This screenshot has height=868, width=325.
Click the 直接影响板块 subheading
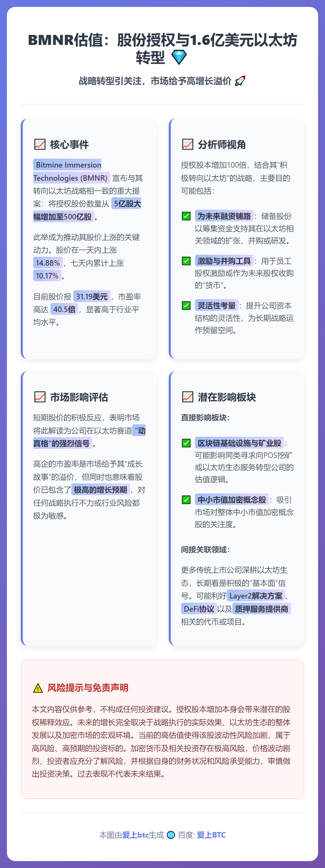(x=205, y=417)
